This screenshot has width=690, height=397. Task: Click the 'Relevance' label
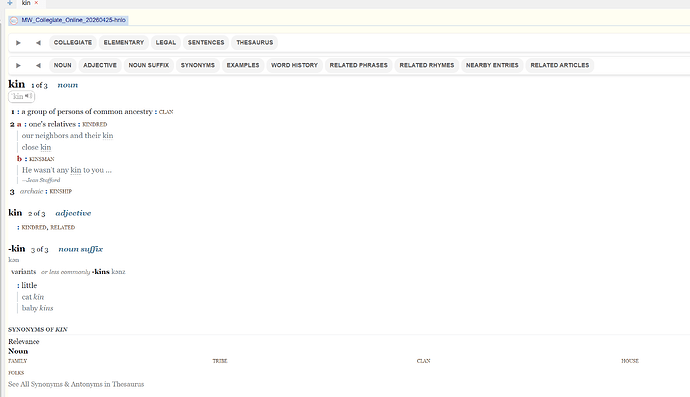click(24, 342)
